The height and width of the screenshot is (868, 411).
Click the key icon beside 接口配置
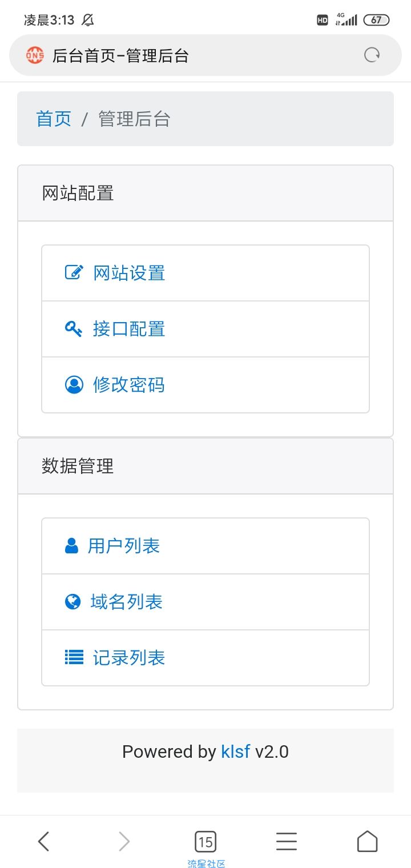74,328
